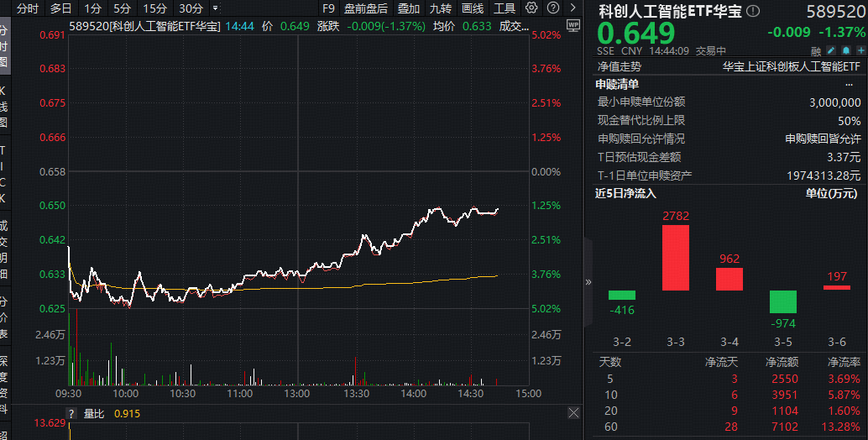Click 60-day 净流率 value 13.28%
Viewport: 868px width, 440px height.
click(841, 427)
